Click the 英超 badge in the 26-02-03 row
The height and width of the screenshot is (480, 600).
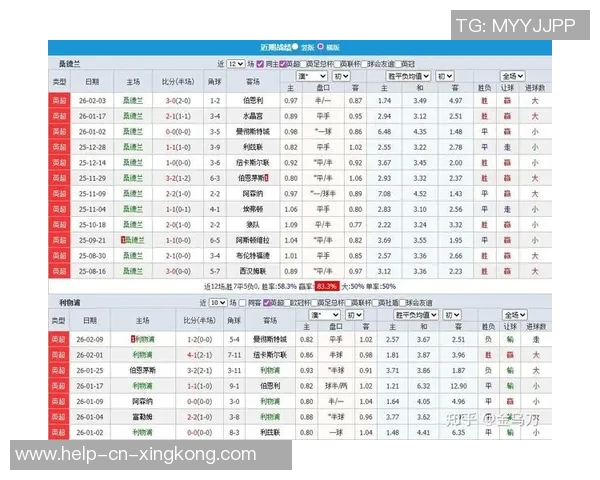tap(60, 101)
